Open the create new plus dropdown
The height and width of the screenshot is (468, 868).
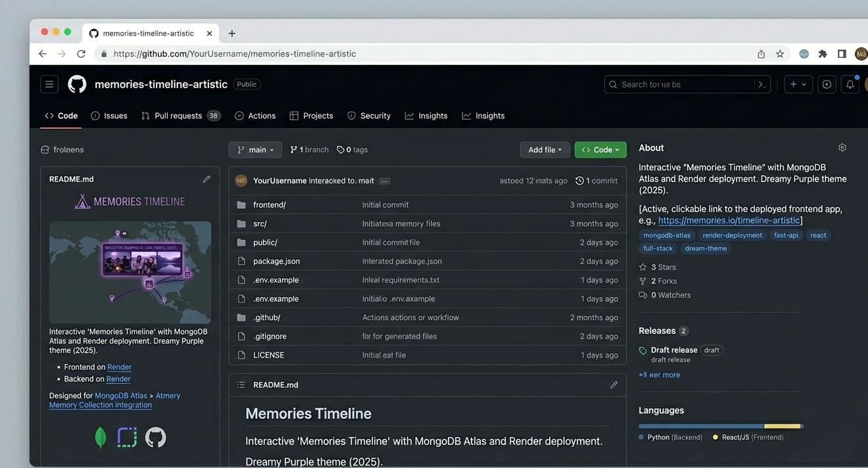798,84
